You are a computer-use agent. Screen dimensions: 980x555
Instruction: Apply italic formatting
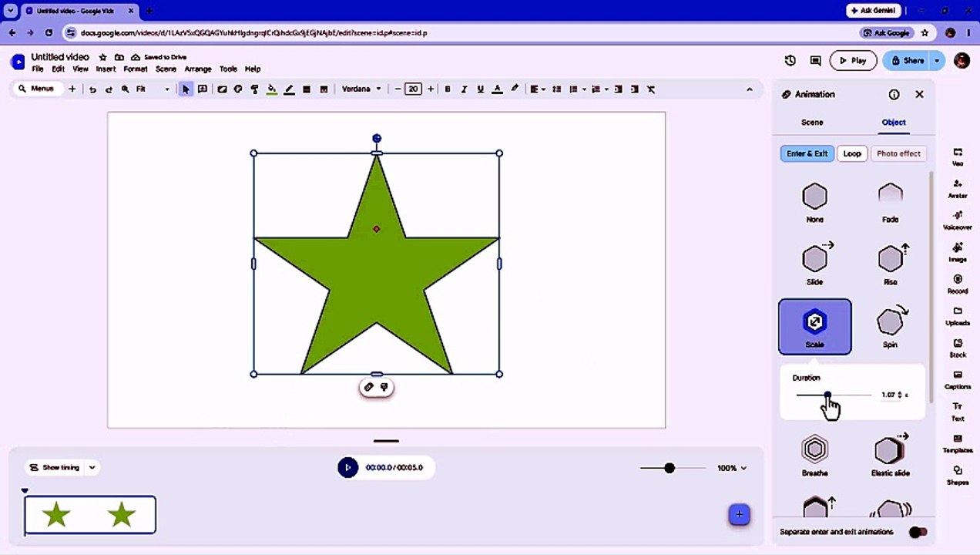pos(464,89)
